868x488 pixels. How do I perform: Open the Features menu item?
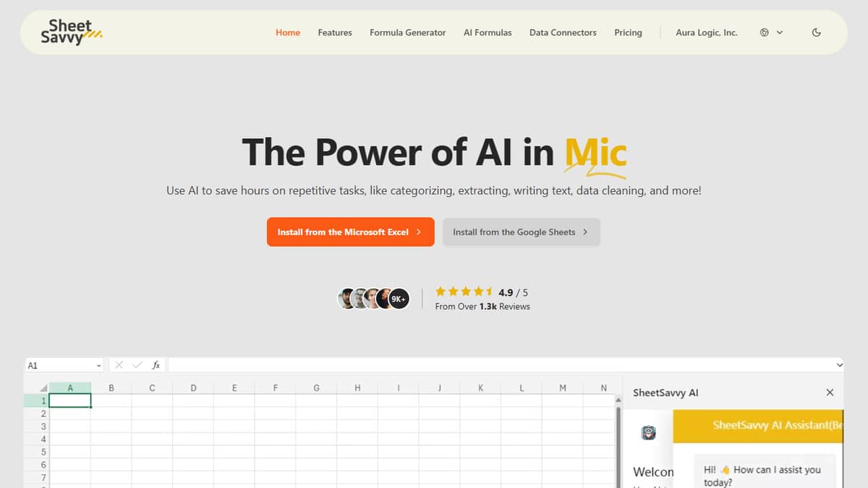coord(335,33)
